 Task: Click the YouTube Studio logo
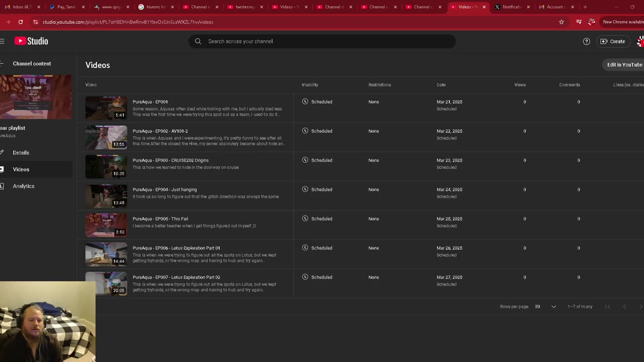(31, 41)
